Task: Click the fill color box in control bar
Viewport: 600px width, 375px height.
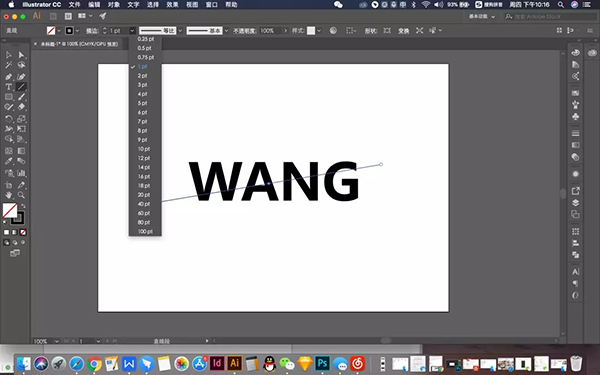Action: pyautogui.click(x=51, y=31)
